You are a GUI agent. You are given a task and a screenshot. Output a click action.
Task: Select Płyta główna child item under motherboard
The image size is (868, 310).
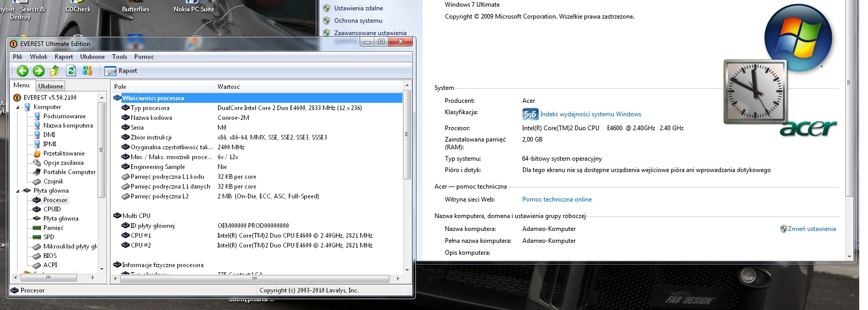click(x=61, y=219)
